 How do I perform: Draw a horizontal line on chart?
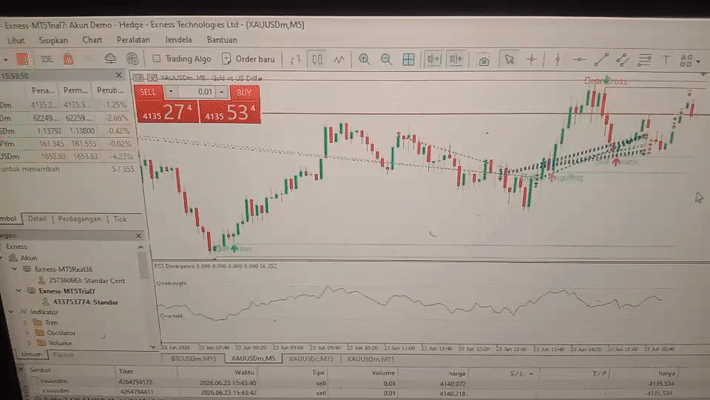579,59
